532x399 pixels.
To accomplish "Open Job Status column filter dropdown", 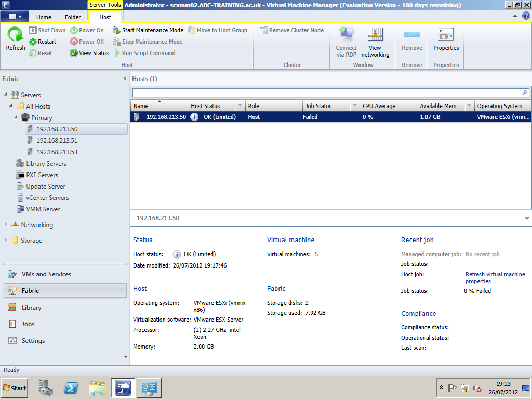I will pos(354,106).
